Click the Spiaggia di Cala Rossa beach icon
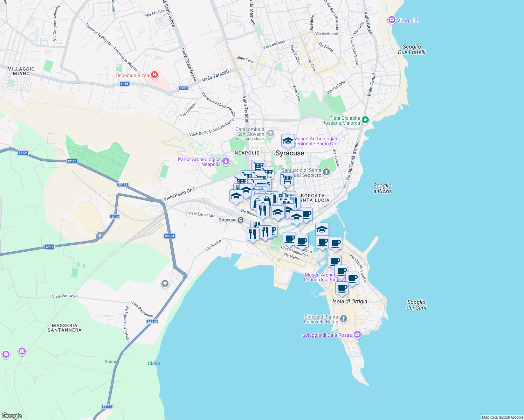The height and width of the screenshot is (420, 524). click(x=357, y=335)
